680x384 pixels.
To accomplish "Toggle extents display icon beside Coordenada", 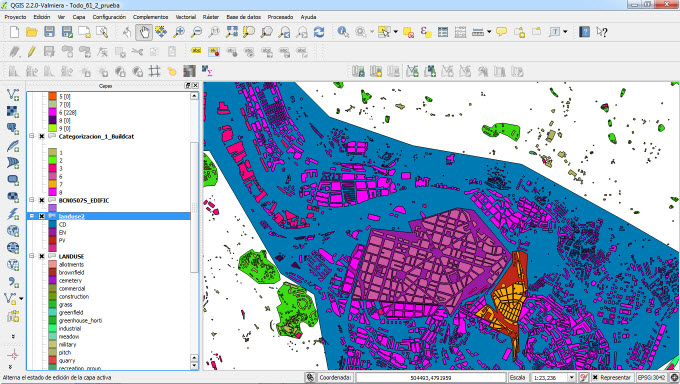I will click(x=310, y=377).
